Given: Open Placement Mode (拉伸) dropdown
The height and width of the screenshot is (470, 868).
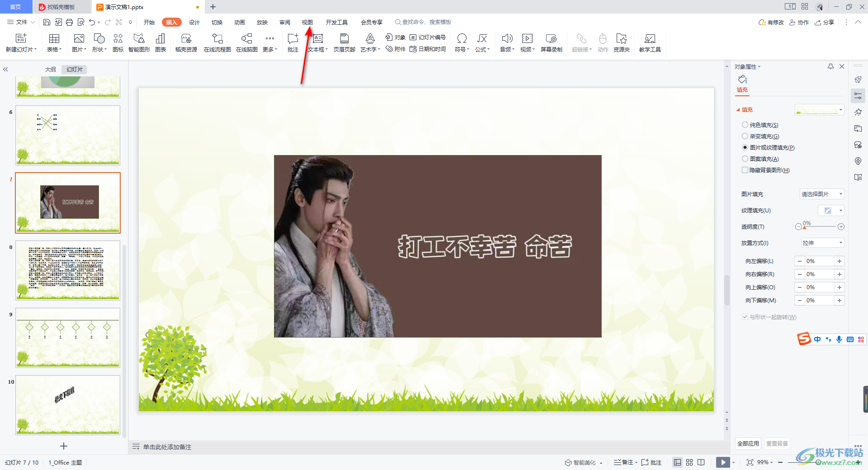Looking at the screenshot, I should (822, 243).
